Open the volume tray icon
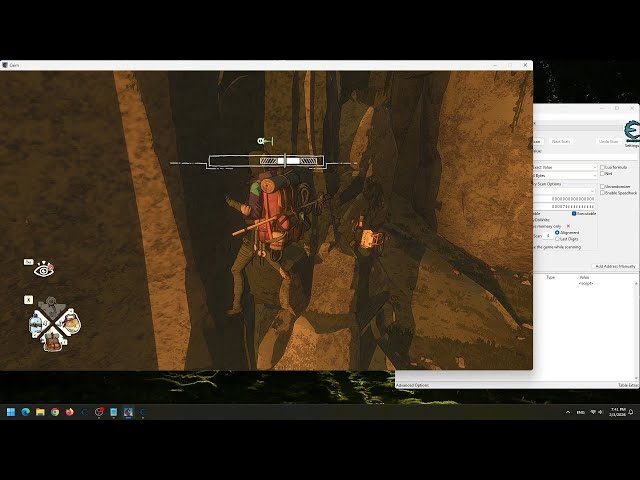The width and height of the screenshot is (640, 480). tap(600, 412)
